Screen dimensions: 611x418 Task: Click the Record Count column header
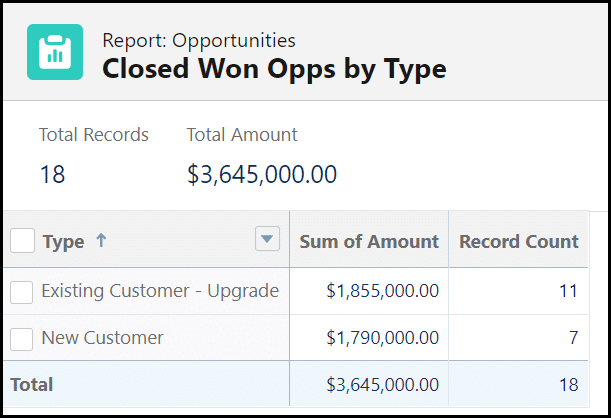(518, 241)
